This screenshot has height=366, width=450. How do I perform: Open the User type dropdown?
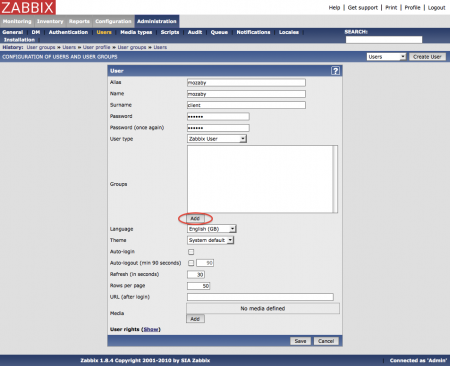coord(217,139)
